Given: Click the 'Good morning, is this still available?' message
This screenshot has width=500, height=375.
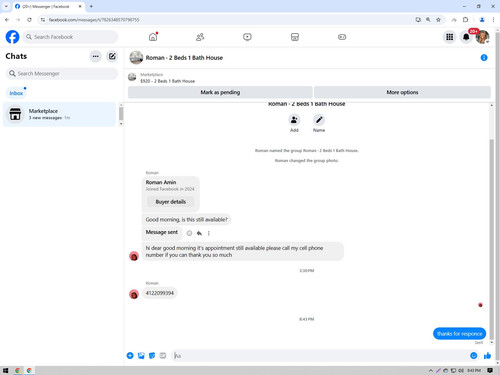Looking at the screenshot, I should coord(186,220).
